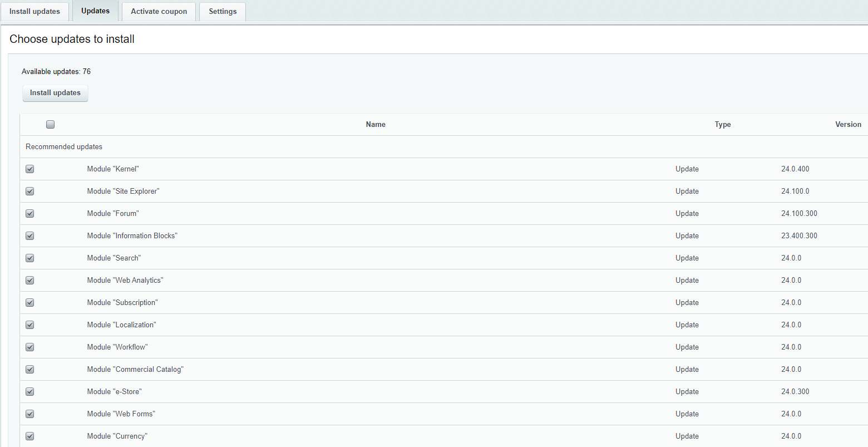This screenshot has height=447, width=868.
Task: Uncheck the Module "Kernel" checkbox
Action: pos(30,169)
